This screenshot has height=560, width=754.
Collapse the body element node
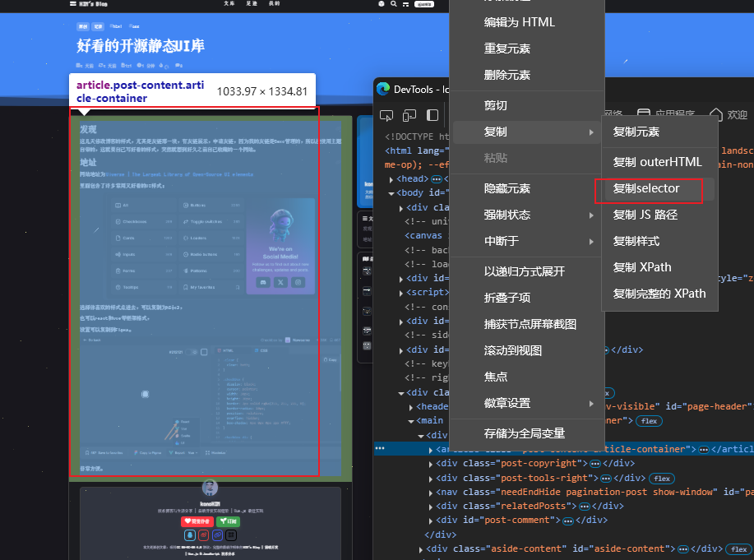(391, 193)
